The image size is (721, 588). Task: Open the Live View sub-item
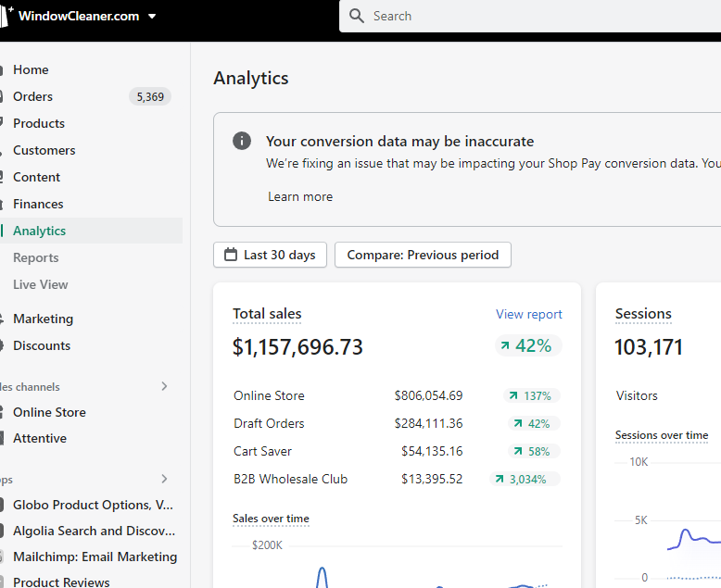(41, 284)
